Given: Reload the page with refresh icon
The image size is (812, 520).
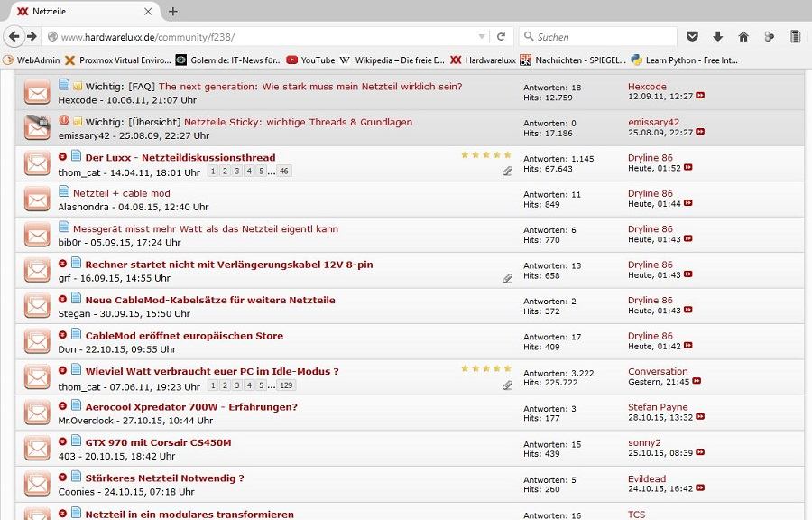Looking at the screenshot, I should coord(501,37).
